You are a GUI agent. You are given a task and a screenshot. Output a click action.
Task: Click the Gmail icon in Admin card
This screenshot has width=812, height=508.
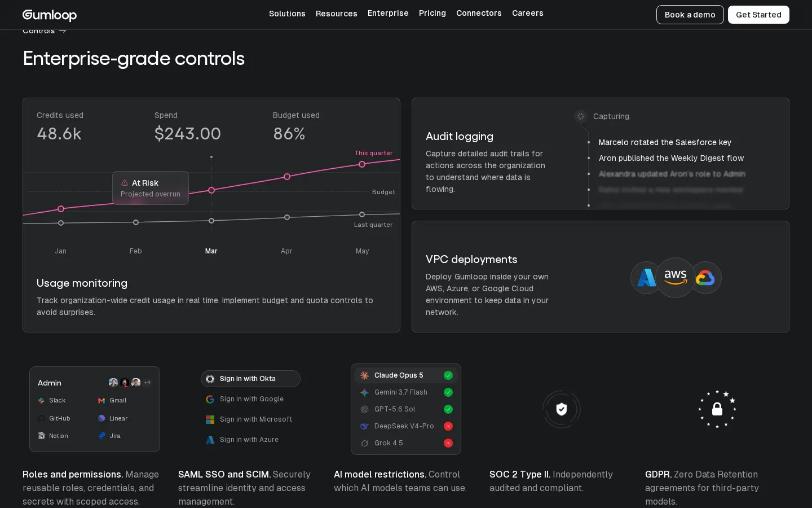tap(101, 401)
